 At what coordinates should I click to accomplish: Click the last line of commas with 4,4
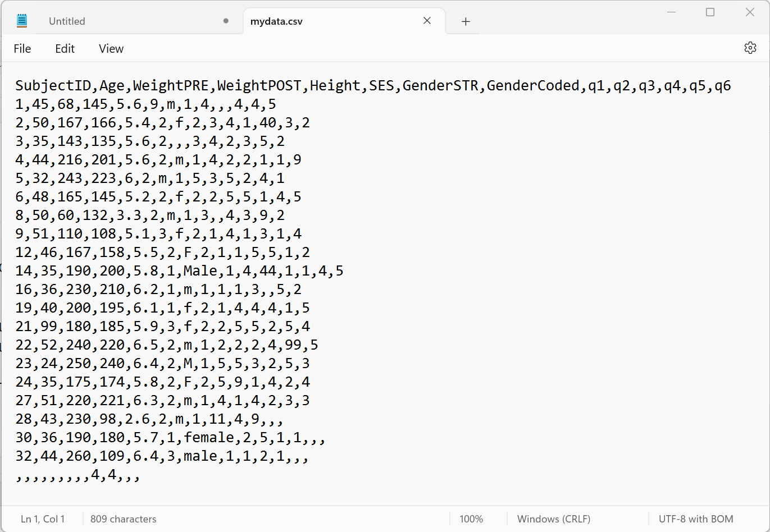click(x=78, y=475)
